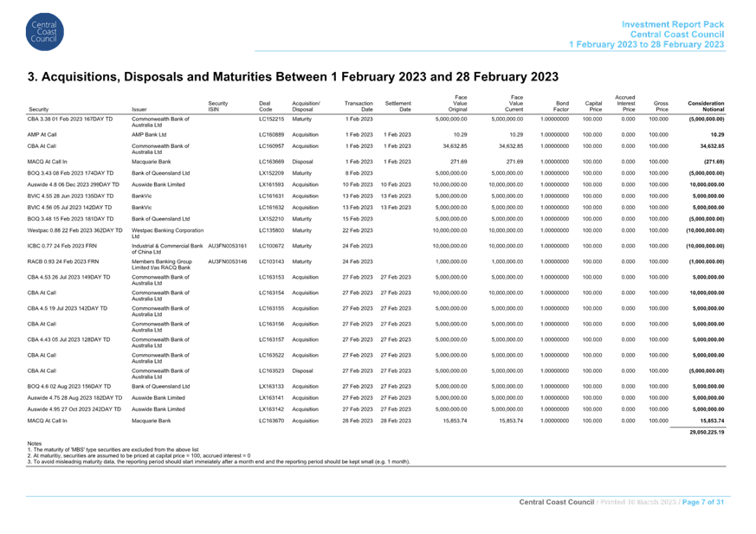
Task: Click deal code LC163670
Action: [271, 421]
